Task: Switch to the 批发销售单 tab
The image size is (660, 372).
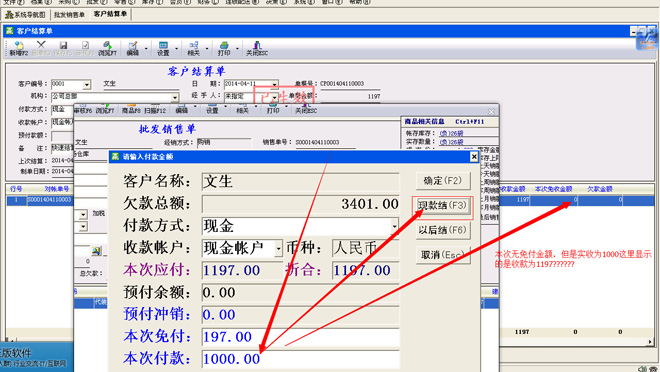Action: (69, 15)
